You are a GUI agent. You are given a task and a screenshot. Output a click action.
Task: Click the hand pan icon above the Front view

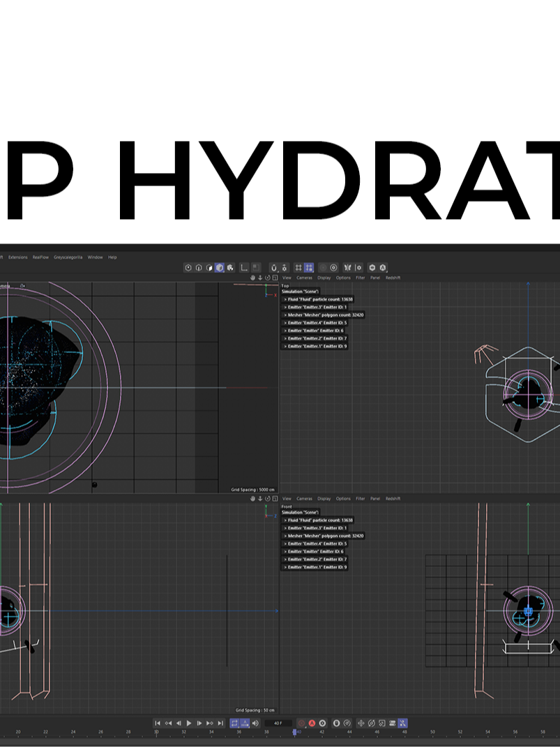click(253, 499)
